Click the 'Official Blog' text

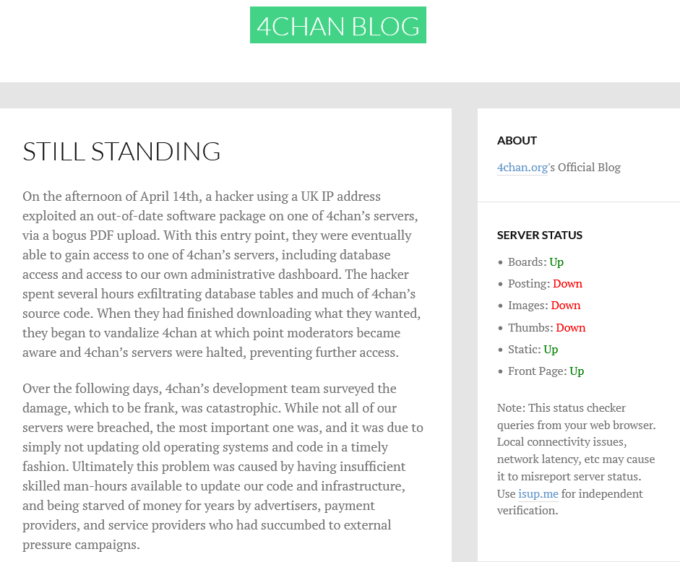pyautogui.click(x=589, y=167)
